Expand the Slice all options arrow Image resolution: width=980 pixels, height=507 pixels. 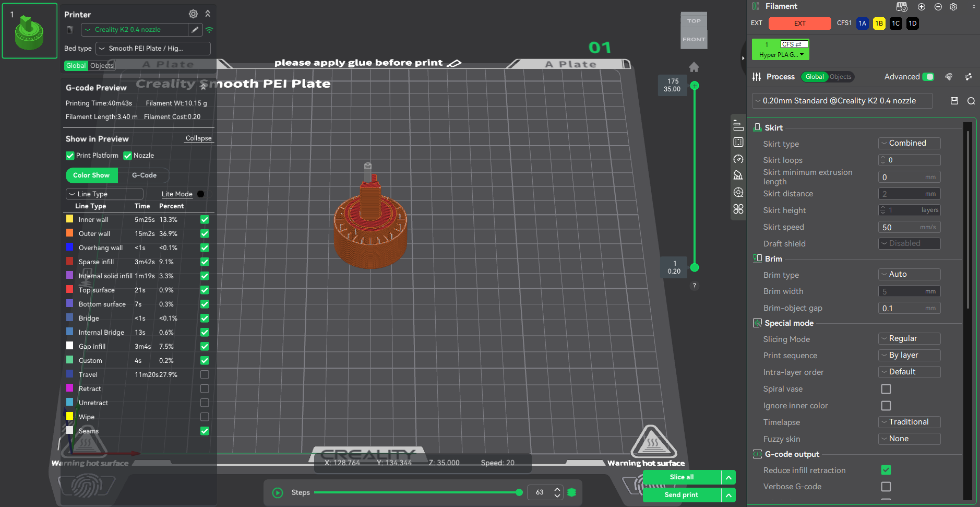coord(728,477)
